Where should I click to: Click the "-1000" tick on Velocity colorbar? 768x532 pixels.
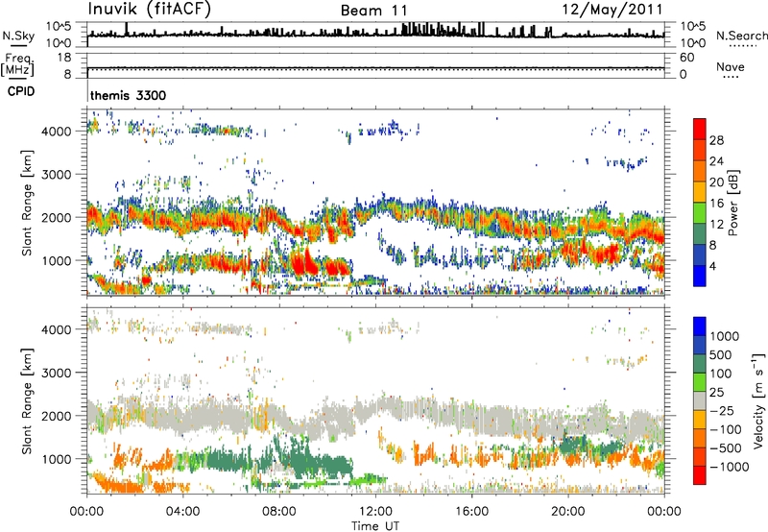(x=729, y=467)
